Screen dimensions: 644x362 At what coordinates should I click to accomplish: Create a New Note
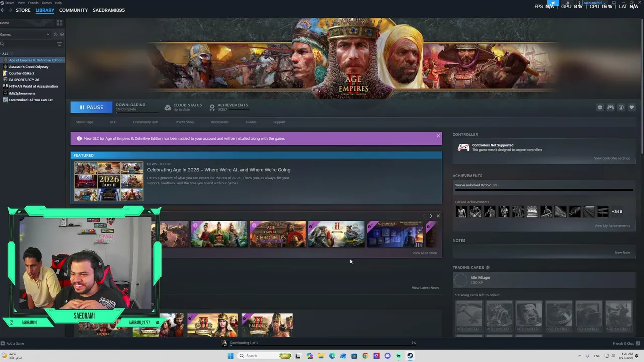tap(622, 253)
